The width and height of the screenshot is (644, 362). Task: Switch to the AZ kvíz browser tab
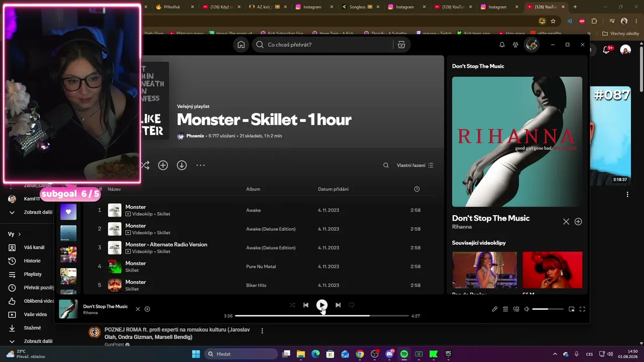[267, 7]
